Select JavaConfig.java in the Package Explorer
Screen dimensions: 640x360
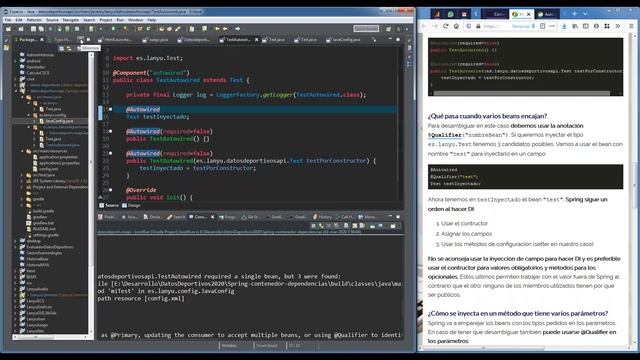pos(59,121)
